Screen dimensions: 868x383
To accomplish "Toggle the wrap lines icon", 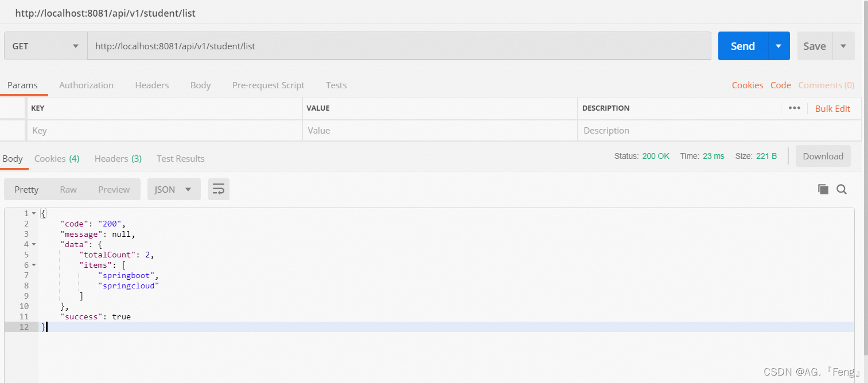I will tap(219, 189).
